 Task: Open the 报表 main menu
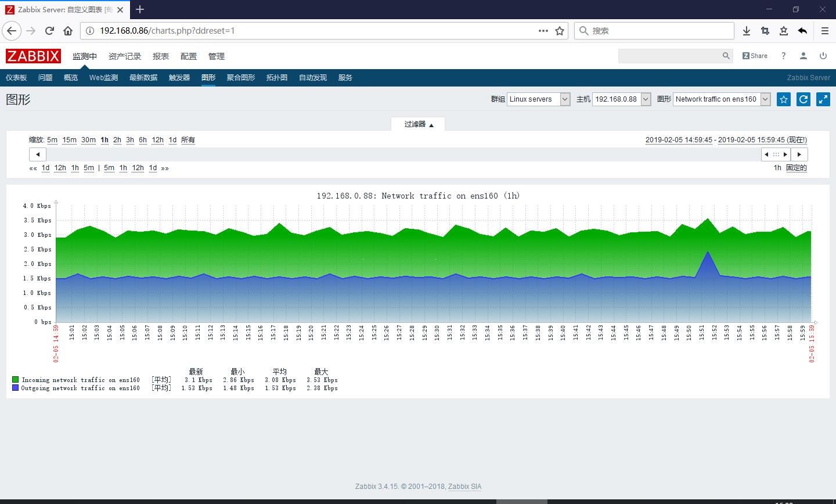pyautogui.click(x=161, y=56)
